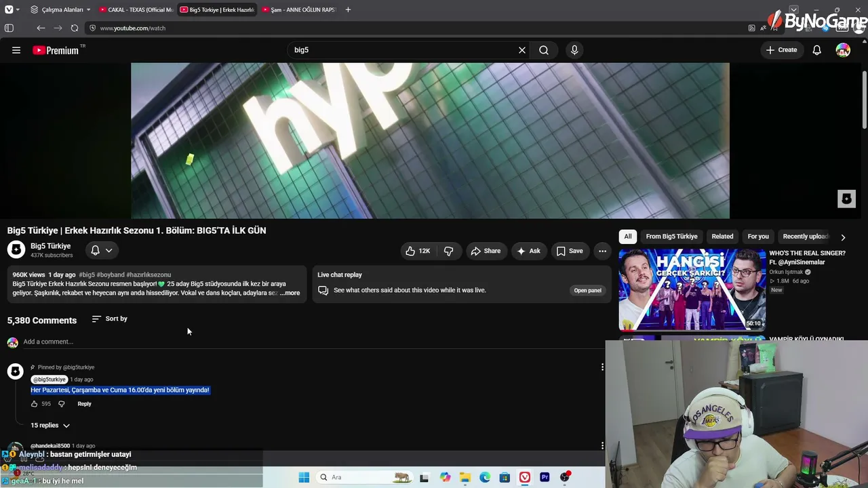Switch to the Şam - ANNE OĞLUN RAPSTAR tab
868x488 pixels.
pos(299,9)
